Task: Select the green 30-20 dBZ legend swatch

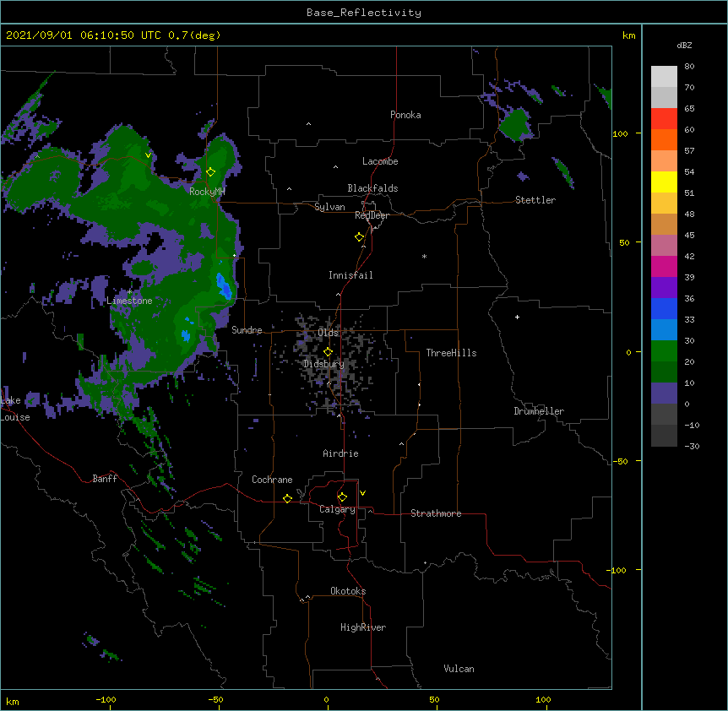Action: pyautogui.click(x=664, y=351)
